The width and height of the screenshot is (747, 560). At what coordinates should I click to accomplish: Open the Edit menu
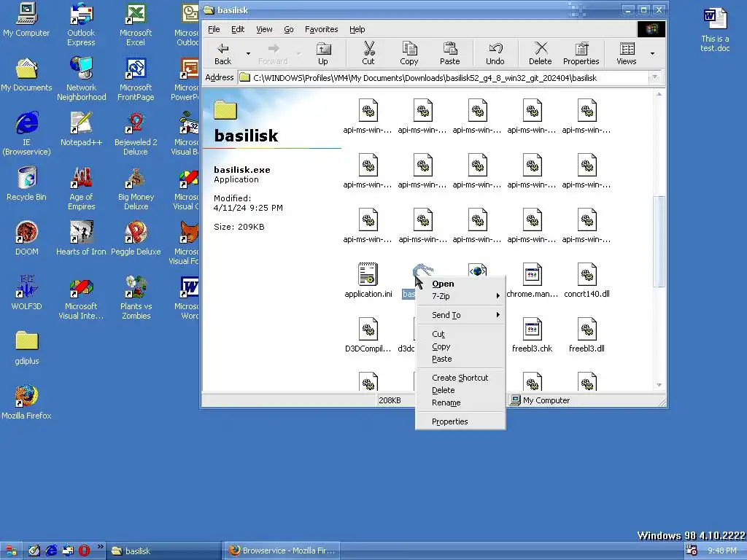click(238, 29)
